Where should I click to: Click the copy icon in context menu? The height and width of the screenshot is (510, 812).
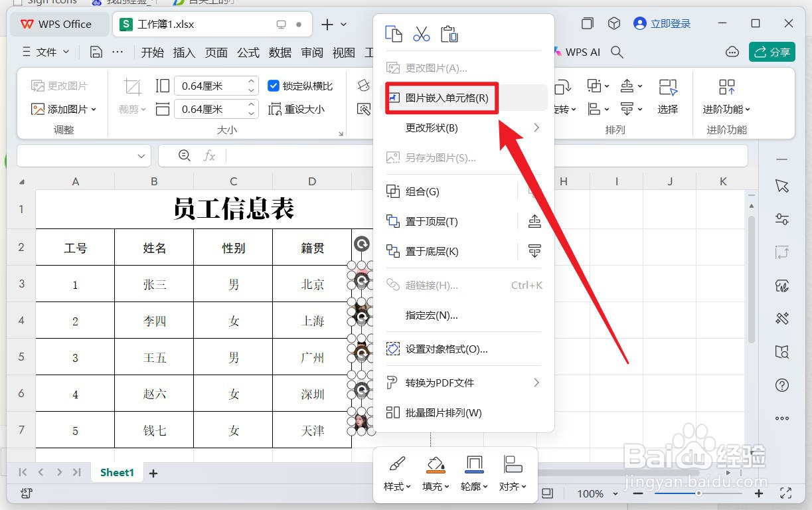(394, 33)
